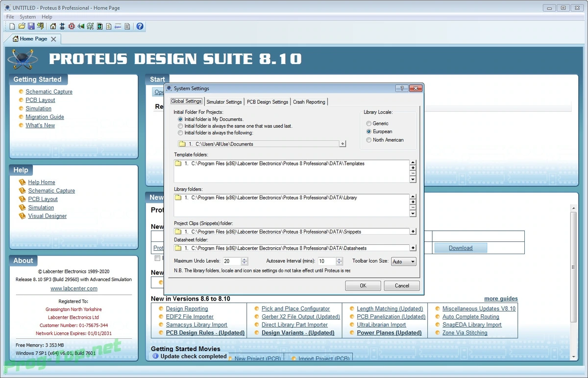Open the Bill of Materials dollar icon
588x378 pixels.
tap(109, 26)
